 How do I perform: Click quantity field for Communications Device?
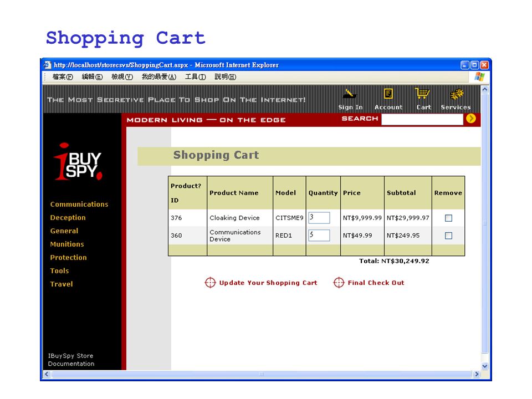(x=319, y=235)
